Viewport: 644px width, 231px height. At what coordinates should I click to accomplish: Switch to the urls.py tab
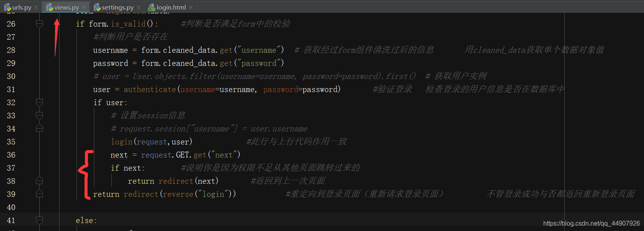tap(21, 7)
